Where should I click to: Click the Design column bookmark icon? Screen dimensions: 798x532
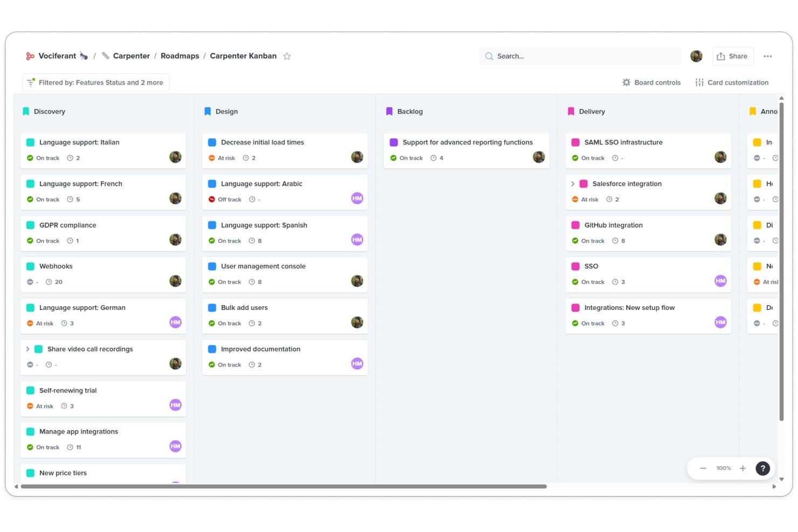208,112
